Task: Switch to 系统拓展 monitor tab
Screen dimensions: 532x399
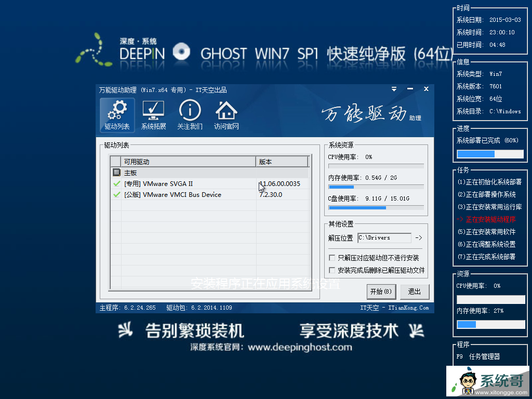Action: (153, 115)
